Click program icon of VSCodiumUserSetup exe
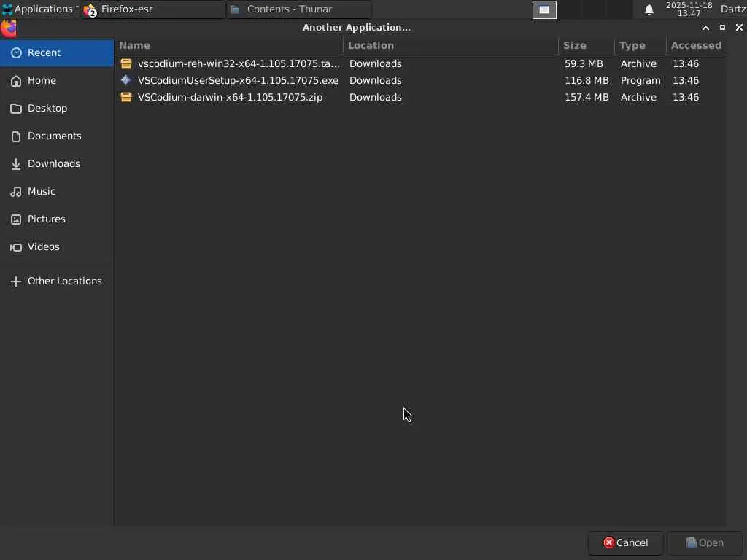Image resolution: width=747 pixels, height=560 pixels. [125, 80]
